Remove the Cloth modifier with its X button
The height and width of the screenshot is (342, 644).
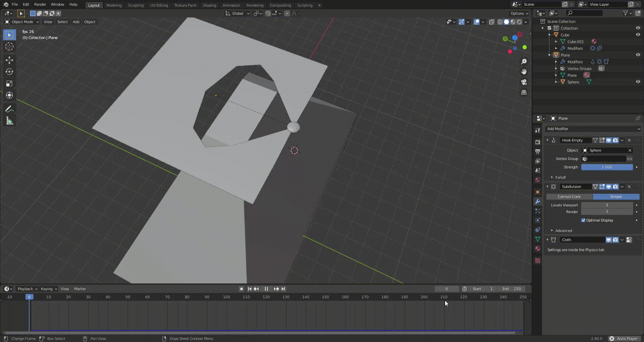[629, 239]
